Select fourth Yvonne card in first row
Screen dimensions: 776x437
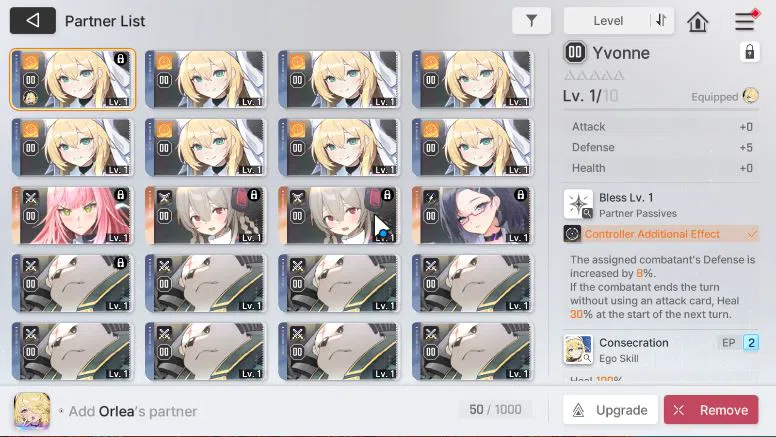(x=473, y=79)
